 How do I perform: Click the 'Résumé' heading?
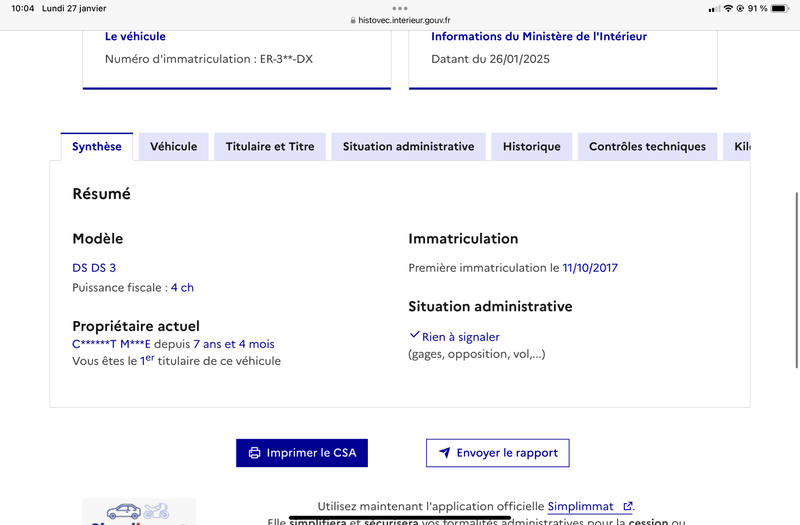tap(102, 194)
